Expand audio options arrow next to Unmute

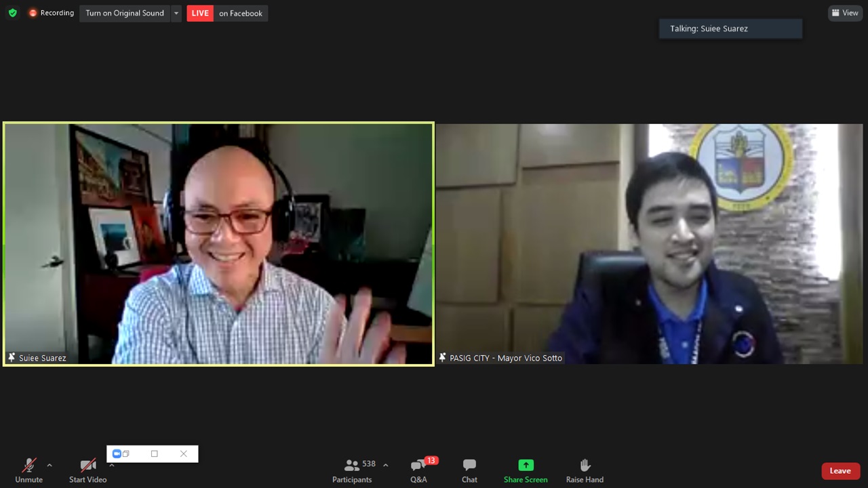49,465
